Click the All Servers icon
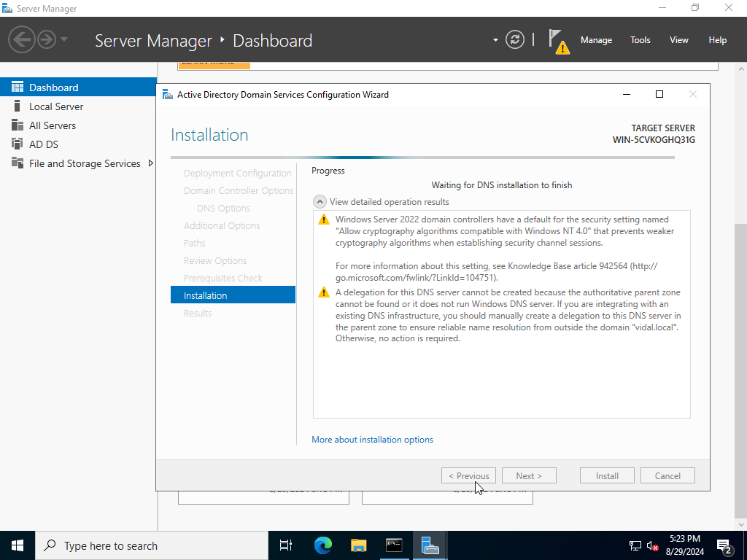 pyautogui.click(x=18, y=125)
